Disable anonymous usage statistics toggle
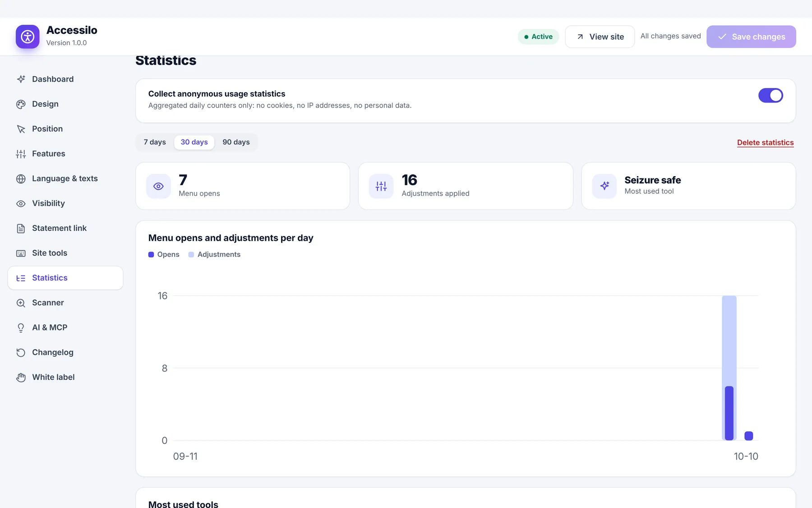Image resolution: width=812 pixels, height=508 pixels. pyautogui.click(x=770, y=95)
